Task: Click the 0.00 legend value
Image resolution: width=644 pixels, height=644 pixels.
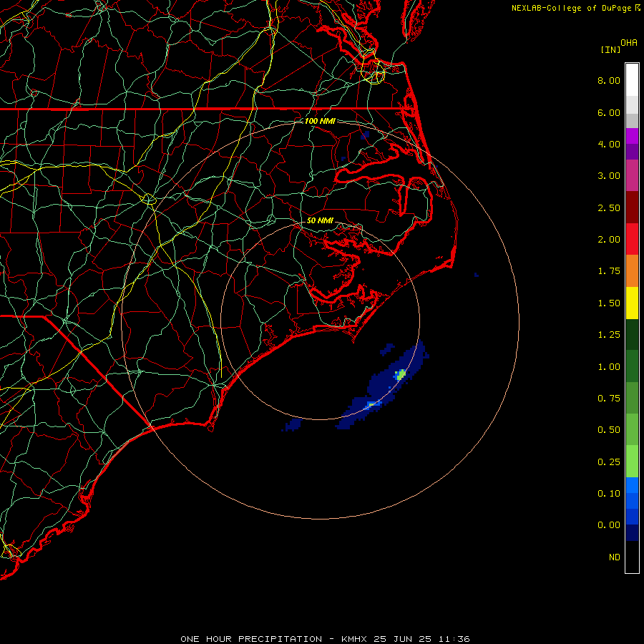Action: pyautogui.click(x=609, y=525)
